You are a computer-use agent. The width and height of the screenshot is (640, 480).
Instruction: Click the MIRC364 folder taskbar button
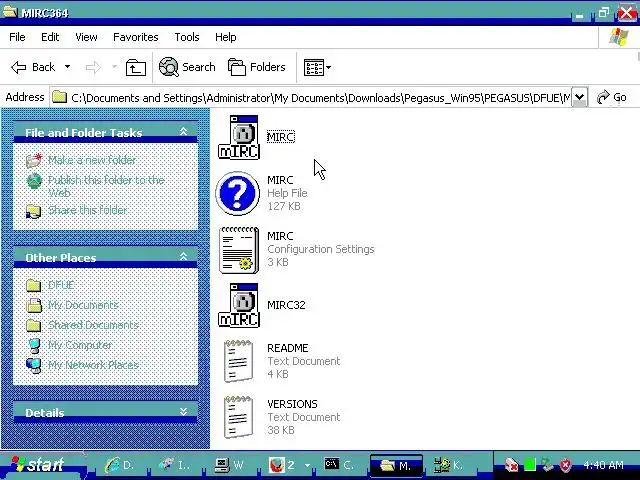(x=396, y=465)
